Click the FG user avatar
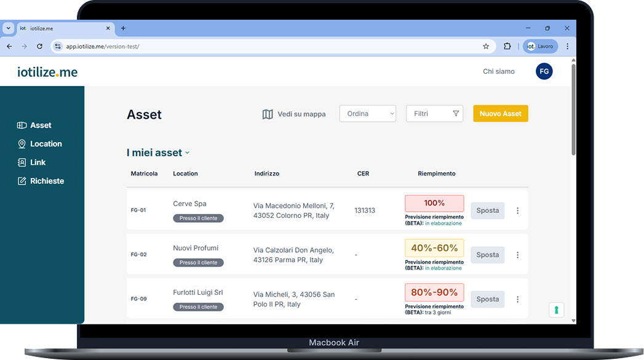Screen dimensions: 644x360 point(544,71)
